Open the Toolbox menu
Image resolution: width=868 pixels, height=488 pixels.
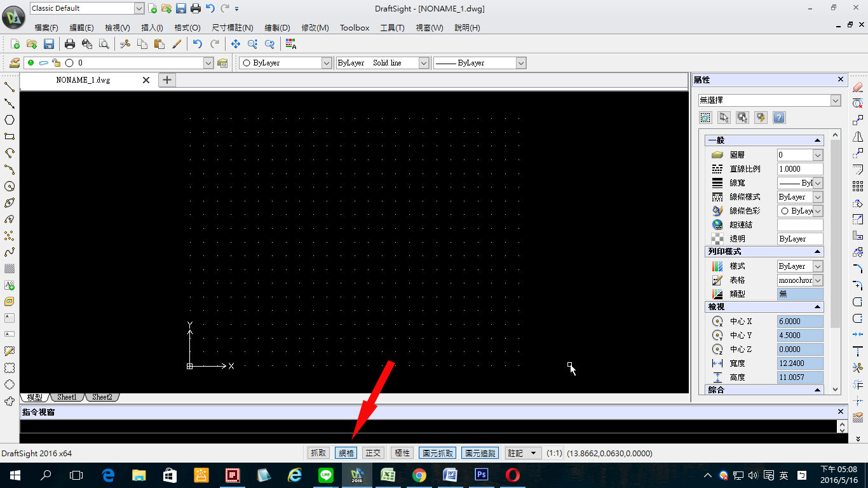355,28
